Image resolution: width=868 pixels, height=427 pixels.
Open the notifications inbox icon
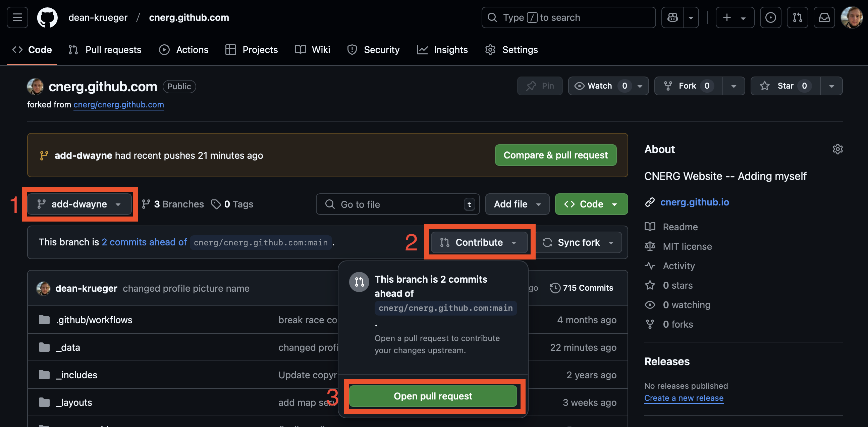point(824,17)
